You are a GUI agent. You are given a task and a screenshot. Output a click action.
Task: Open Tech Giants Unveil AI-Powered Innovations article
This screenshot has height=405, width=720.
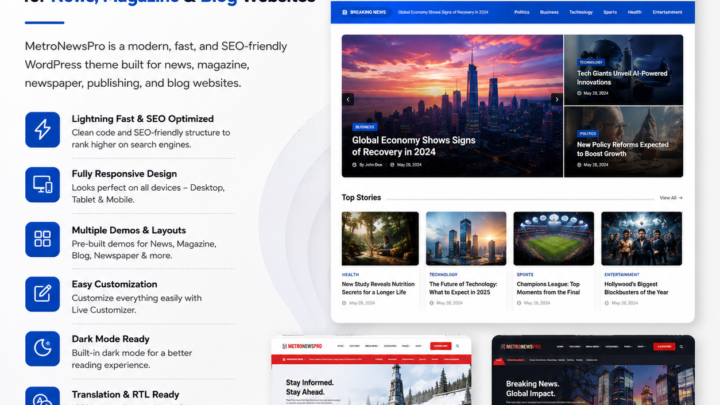coord(622,78)
